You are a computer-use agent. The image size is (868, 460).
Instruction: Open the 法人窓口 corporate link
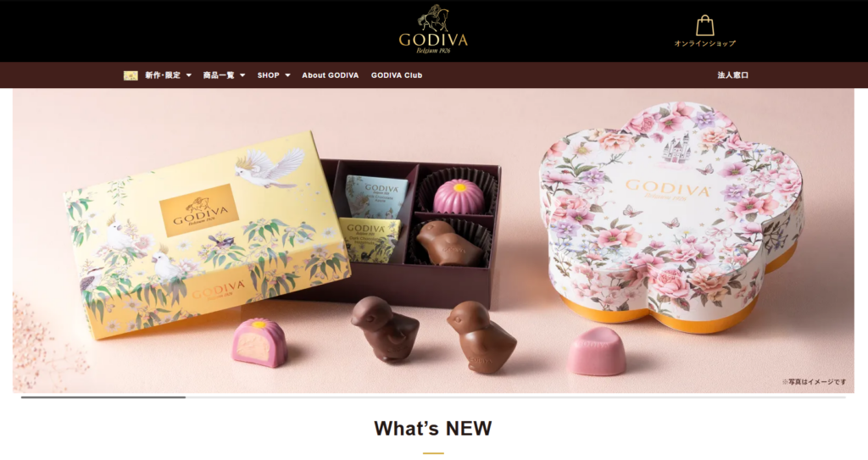(x=732, y=75)
